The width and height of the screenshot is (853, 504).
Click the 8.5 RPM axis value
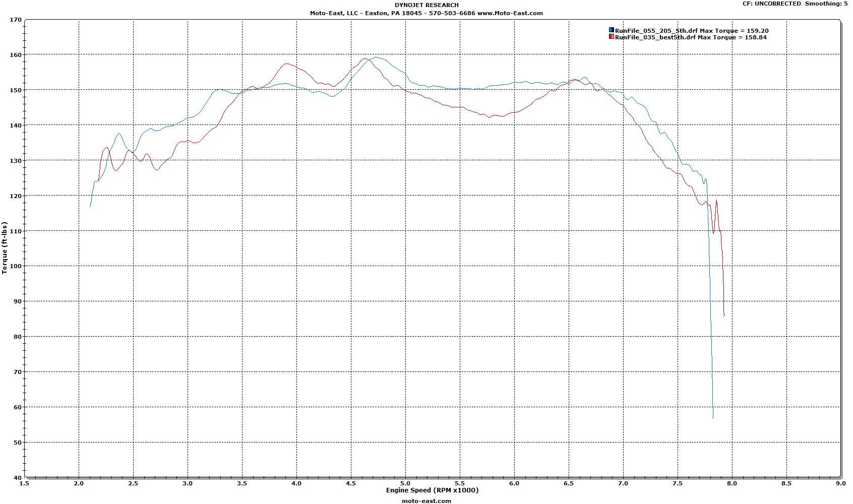[x=786, y=483]
